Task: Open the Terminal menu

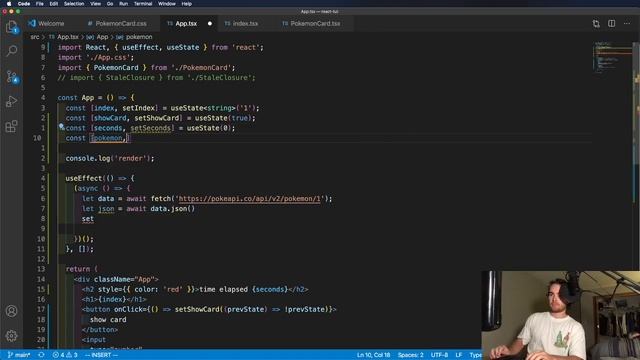Action: pos(143,4)
